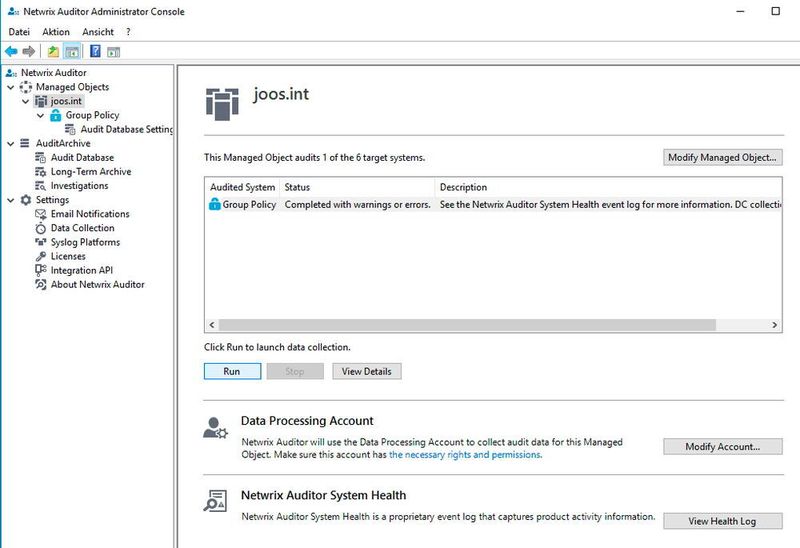Click Modify Managed Object... button
Screen dimensions: 800x548
722,158
